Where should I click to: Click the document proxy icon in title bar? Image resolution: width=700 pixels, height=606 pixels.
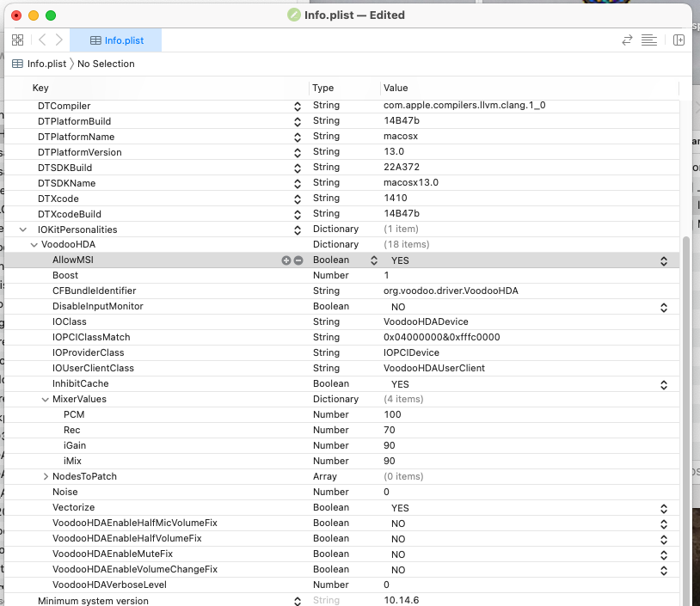tap(294, 15)
